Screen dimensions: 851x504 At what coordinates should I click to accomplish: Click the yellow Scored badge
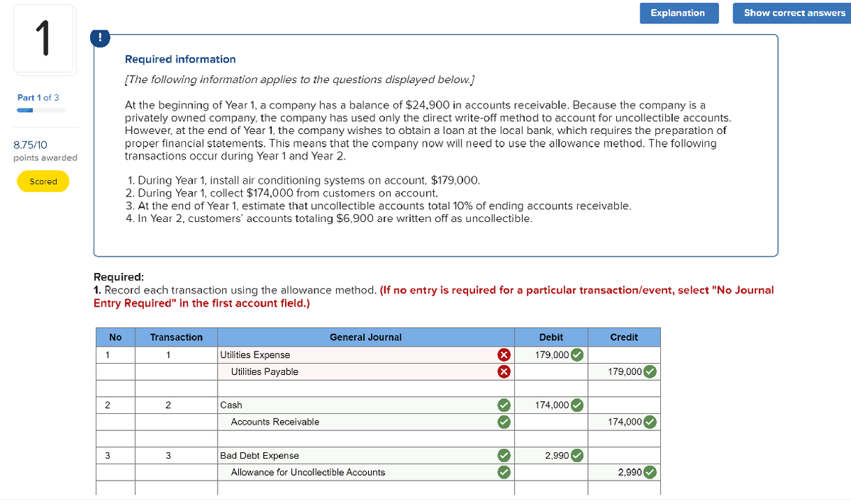[x=43, y=181]
